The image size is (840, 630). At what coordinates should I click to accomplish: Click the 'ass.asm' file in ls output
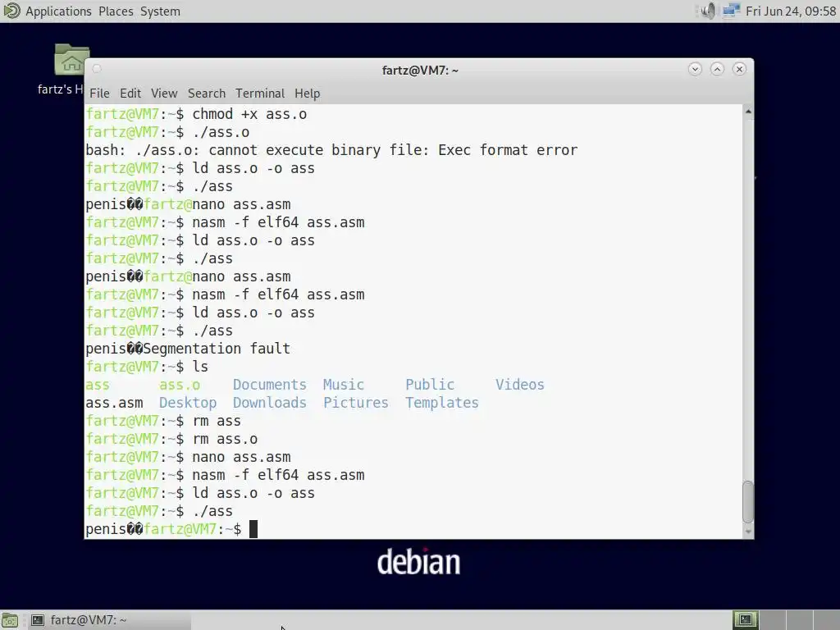114,403
